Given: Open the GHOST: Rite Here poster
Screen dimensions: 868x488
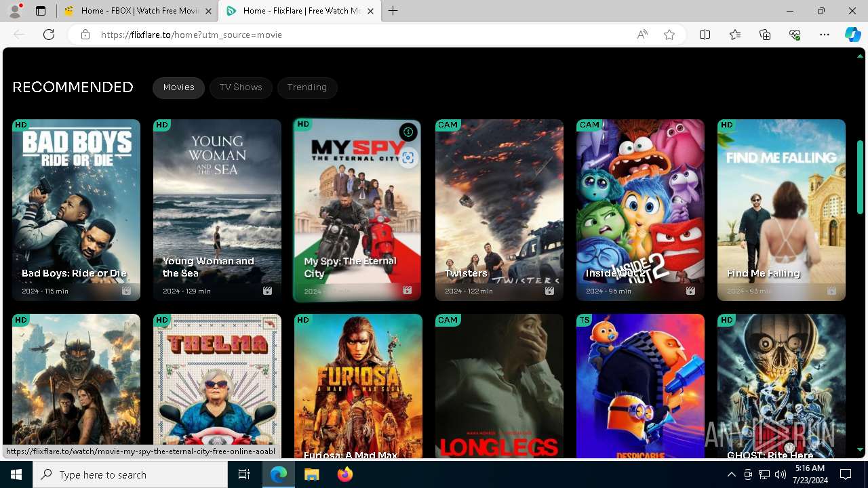Looking at the screenshot, I should click(781, 386).
